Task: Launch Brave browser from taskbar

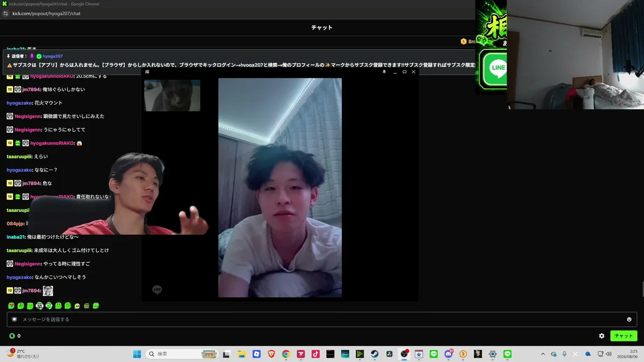Action: coord(271,354)
